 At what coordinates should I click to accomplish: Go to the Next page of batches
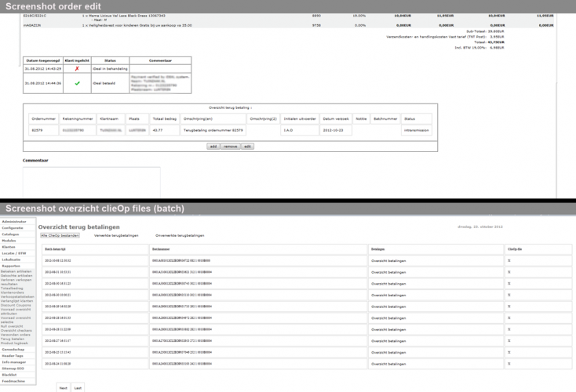point(64,387)
